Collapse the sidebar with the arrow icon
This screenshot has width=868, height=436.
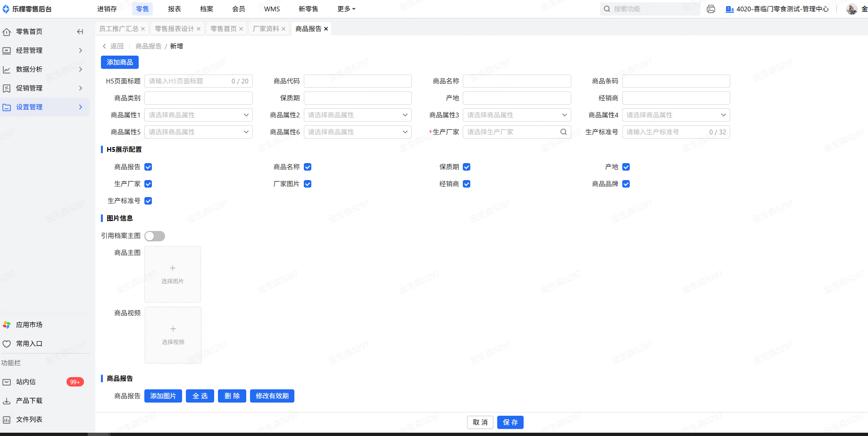[80, 32]
